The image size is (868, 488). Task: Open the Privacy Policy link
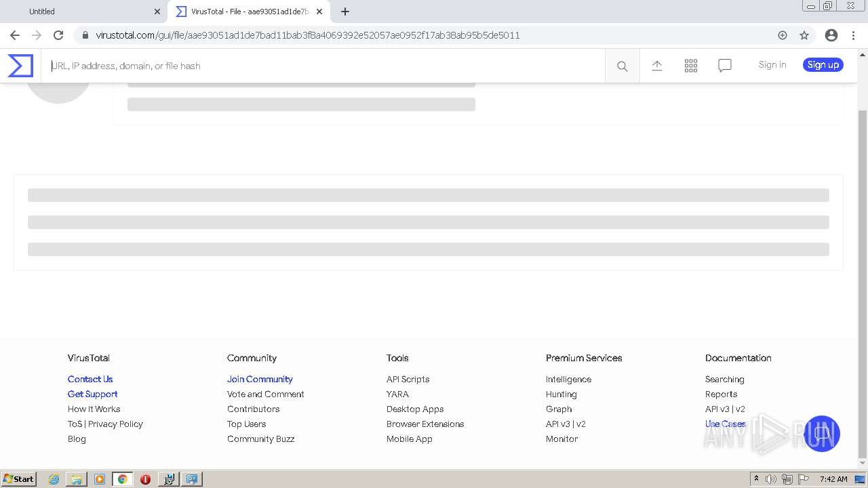point(115,424)
